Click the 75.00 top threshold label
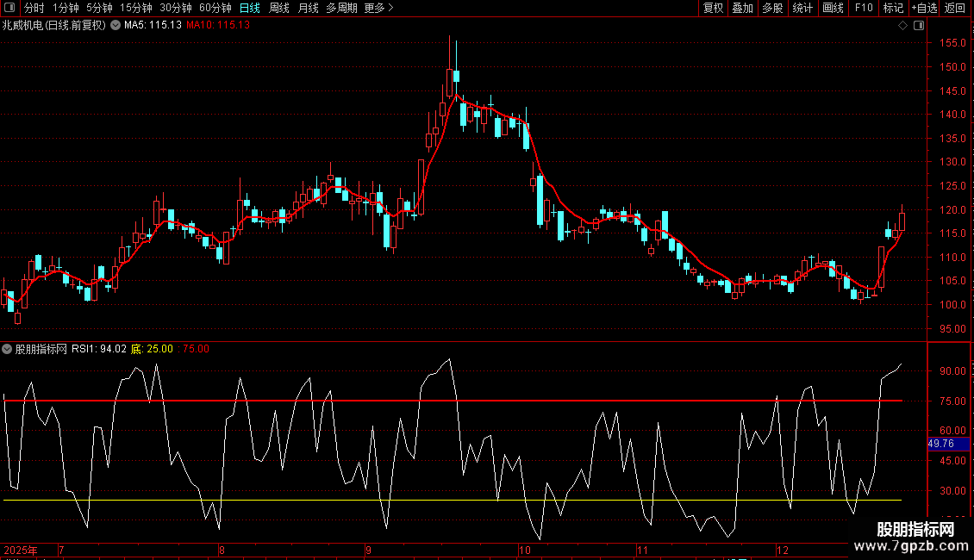Screen dimensions: 974x560 [x=196, y=349]
